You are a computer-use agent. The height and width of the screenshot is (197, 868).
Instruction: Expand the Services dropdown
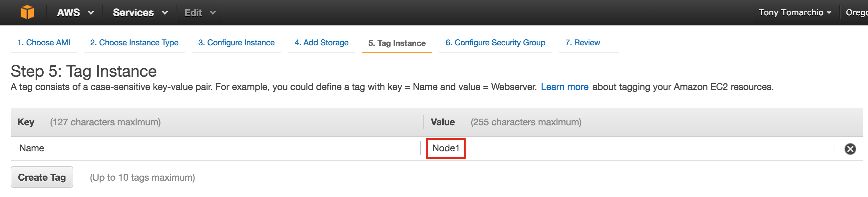click(140, 12)
